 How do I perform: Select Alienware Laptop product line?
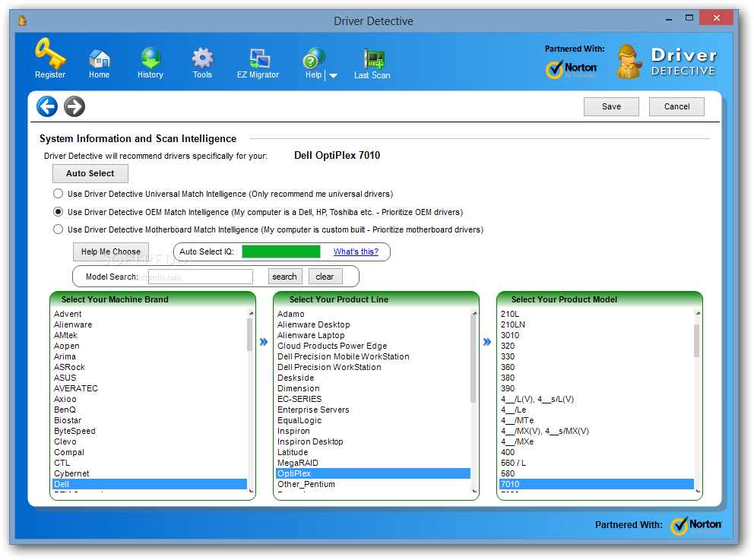373,335
